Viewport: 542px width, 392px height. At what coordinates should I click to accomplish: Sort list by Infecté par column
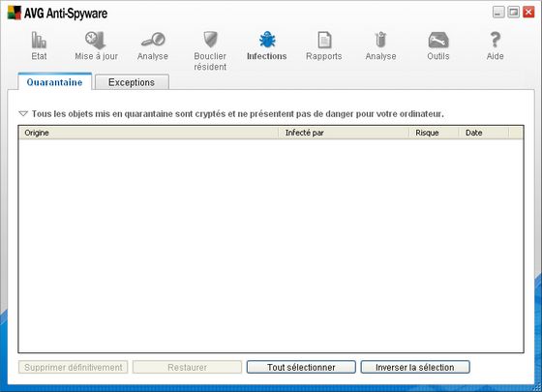344,133
